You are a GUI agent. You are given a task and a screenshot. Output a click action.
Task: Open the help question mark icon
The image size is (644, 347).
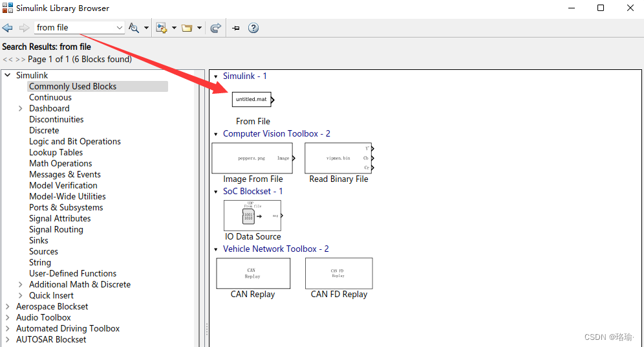point(253,28)
